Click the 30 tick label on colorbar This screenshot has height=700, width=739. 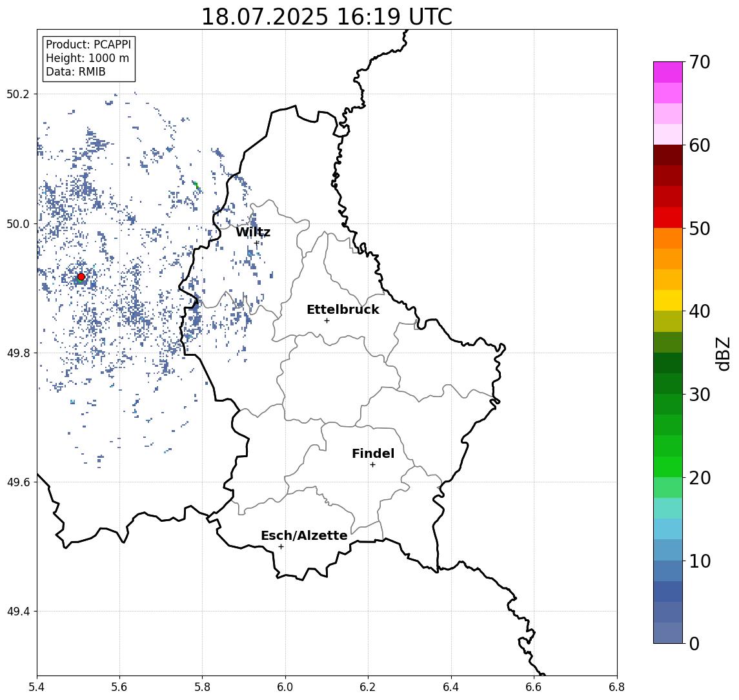click(700, 395)
